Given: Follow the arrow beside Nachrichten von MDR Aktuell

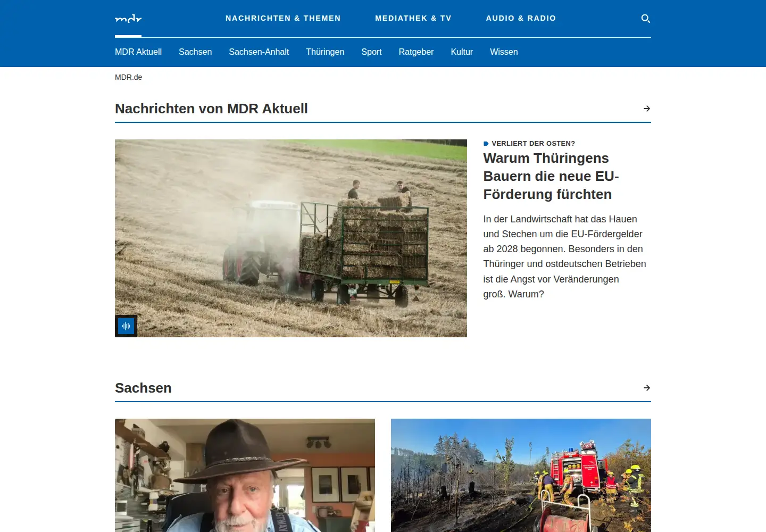Looking at the screenshot, I should pyautogui.click(x=647, y=109).
